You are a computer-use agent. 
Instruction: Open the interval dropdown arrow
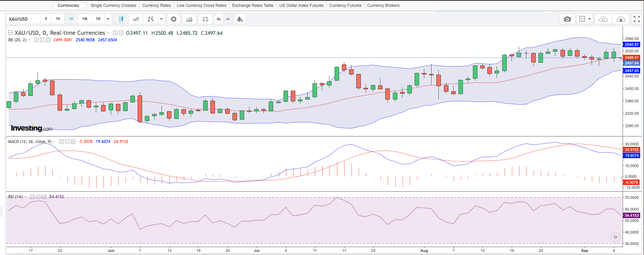pos(108,19)
